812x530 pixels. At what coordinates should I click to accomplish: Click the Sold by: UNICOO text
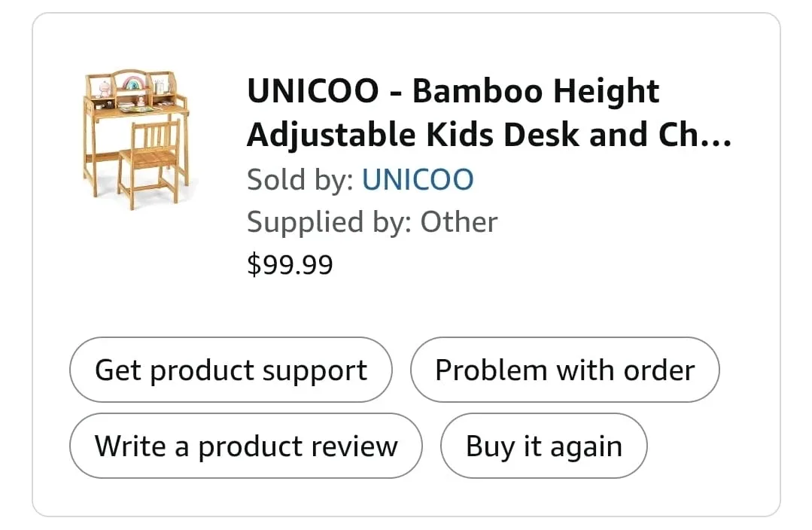tap(360, 179)
